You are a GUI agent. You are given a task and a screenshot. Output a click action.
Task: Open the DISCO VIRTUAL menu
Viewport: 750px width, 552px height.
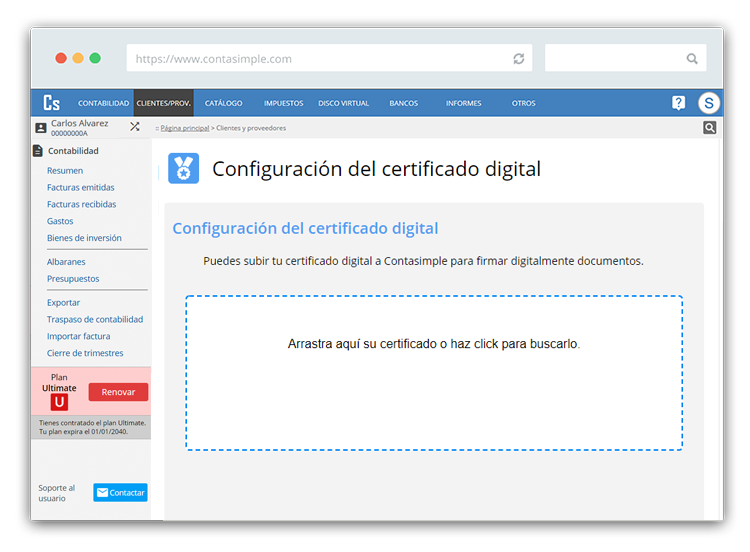(343, 103)
